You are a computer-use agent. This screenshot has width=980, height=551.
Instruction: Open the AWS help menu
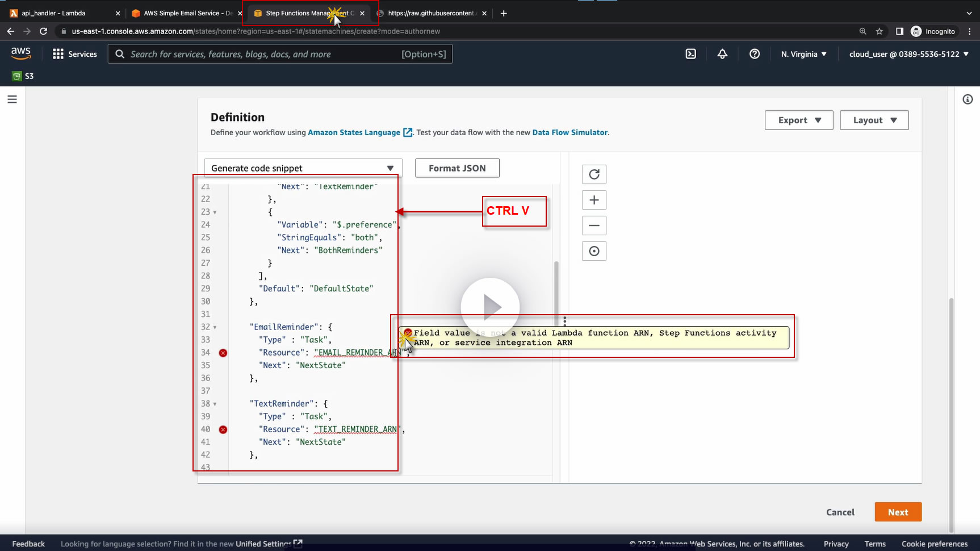click(755, 54)
